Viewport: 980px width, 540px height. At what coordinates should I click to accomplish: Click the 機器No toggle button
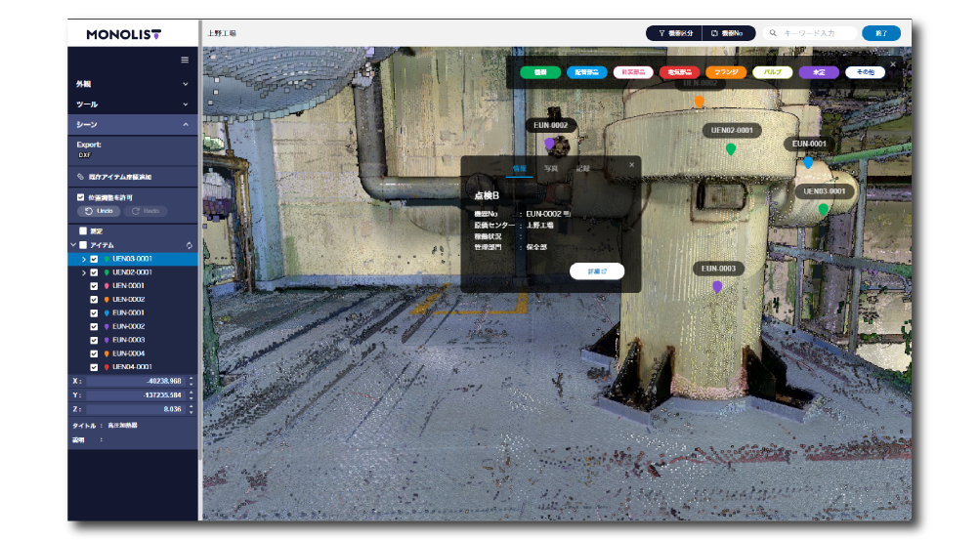coord(729,33)
